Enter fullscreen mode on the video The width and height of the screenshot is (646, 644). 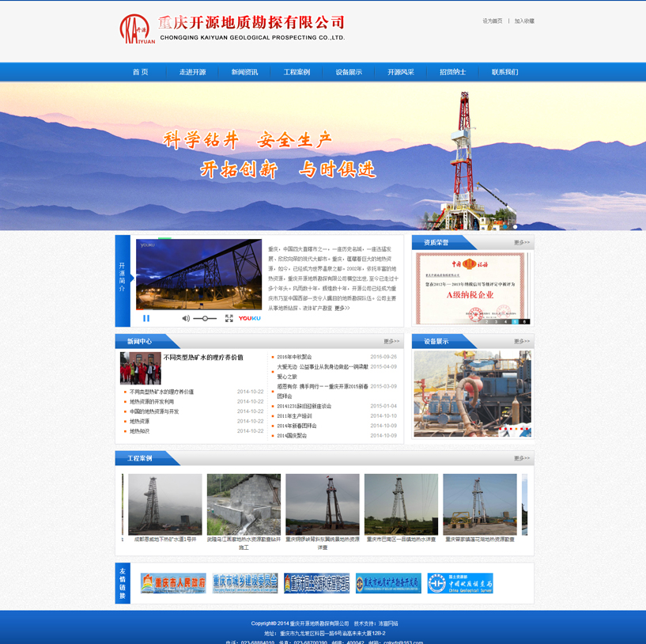[x=229, y=318]
